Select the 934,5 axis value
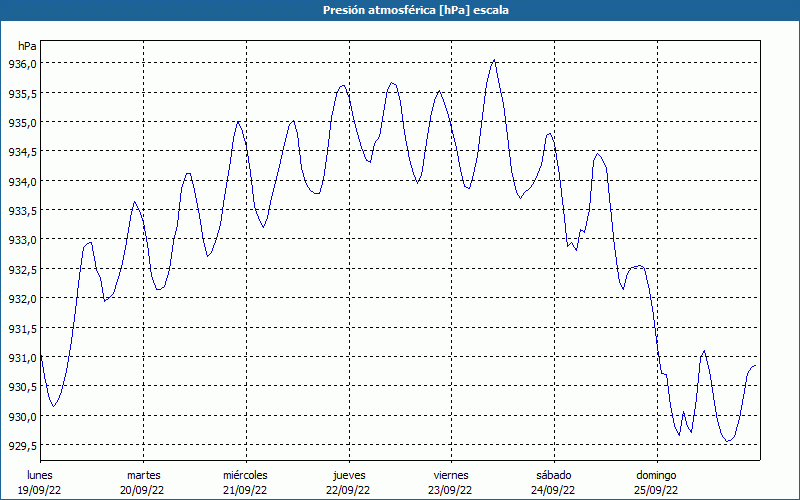 (22, 152)
